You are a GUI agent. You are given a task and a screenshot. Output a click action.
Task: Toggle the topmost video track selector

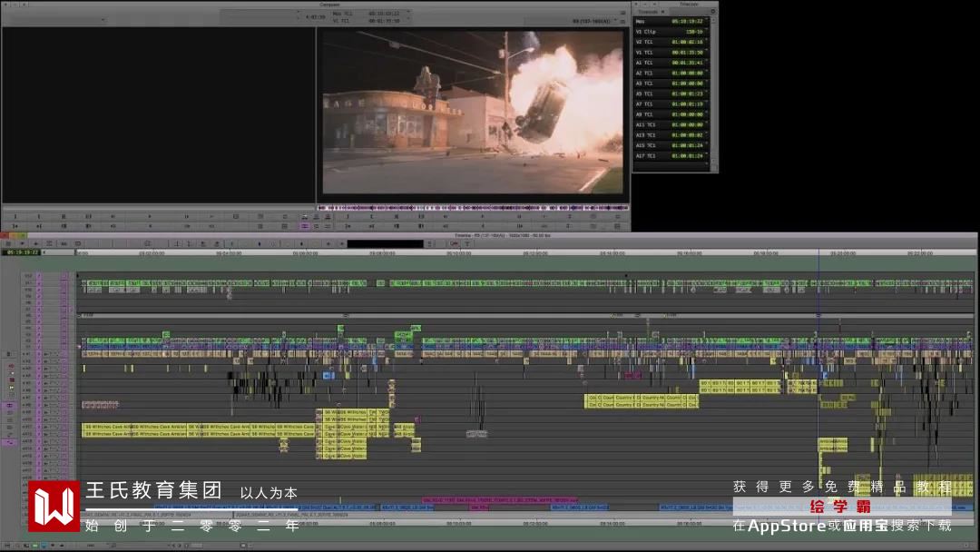[27, 275]
